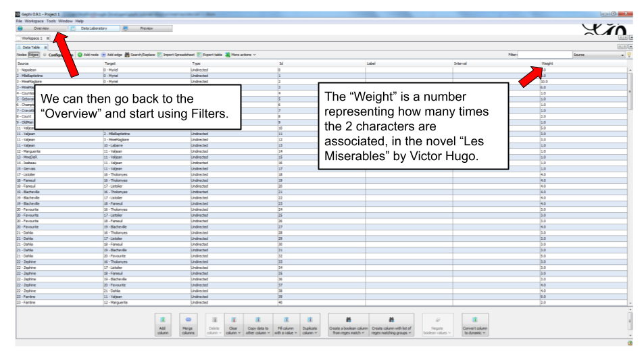
Task: Click the lightbulb icon beside the filter dropdown
Action: coord(629,55)
